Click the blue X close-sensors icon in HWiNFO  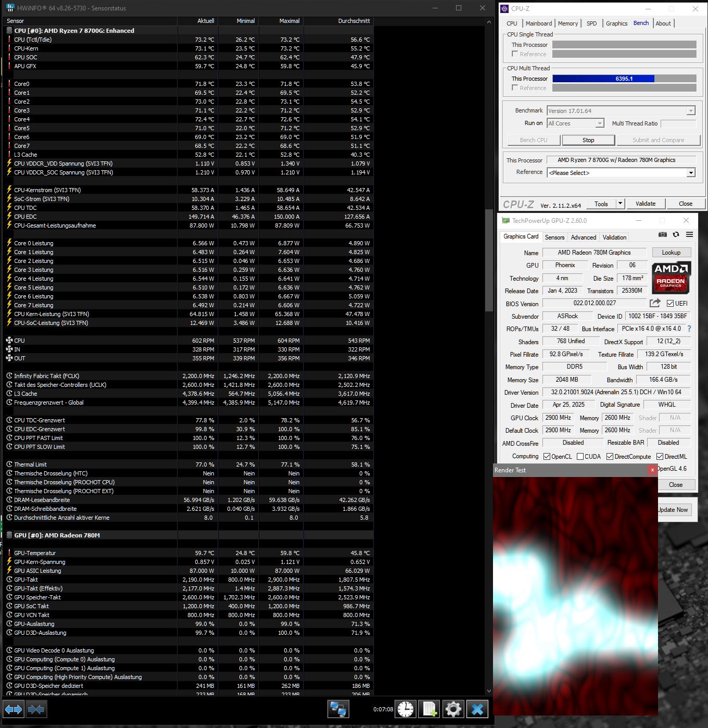pyautogui.click(x=477, y=709)
